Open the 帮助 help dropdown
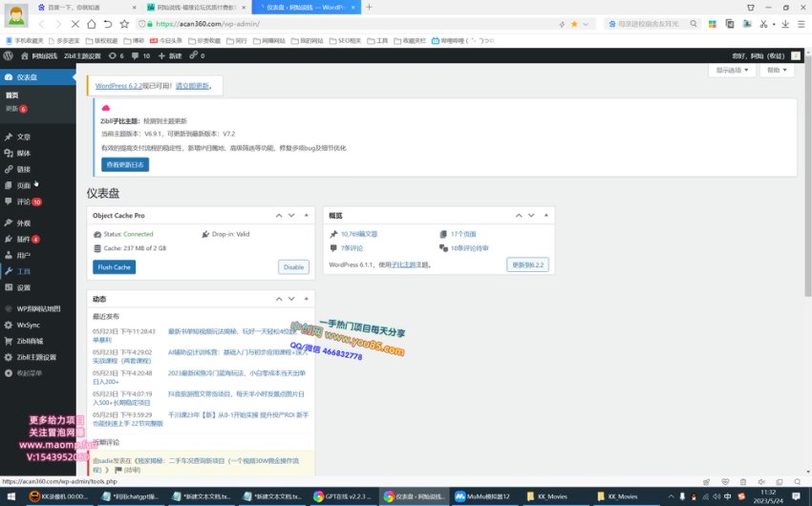Viewport: 812px width, 506px height. click(777, 70)
